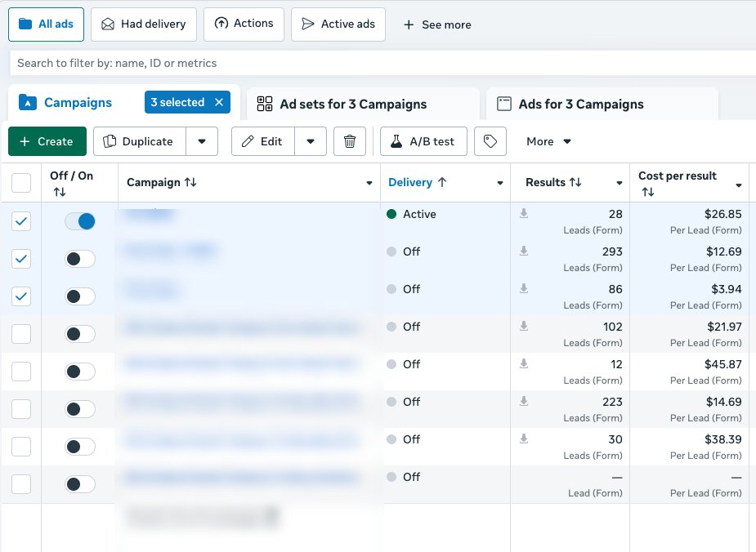Check checkbox for 102 leads campaign row
The image size is (756, 552).
coord(21,334)
